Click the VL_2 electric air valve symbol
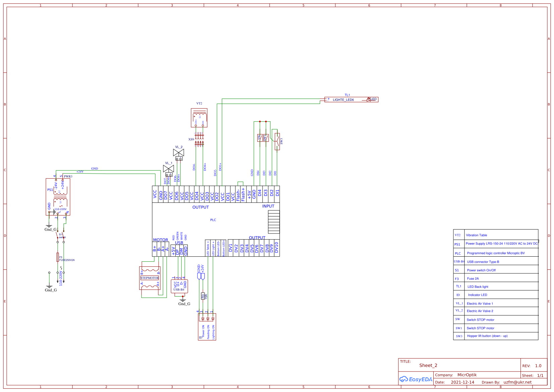554x392 pixels. (178, 152)
